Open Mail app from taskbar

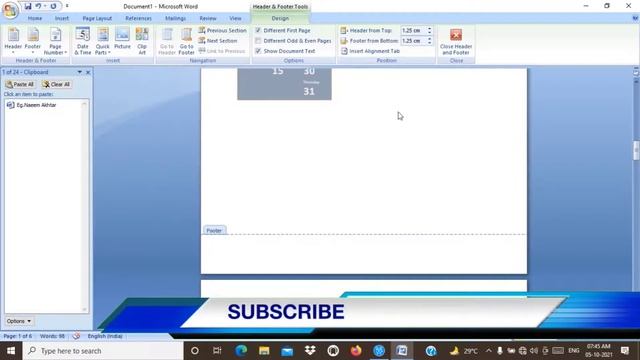287,351
